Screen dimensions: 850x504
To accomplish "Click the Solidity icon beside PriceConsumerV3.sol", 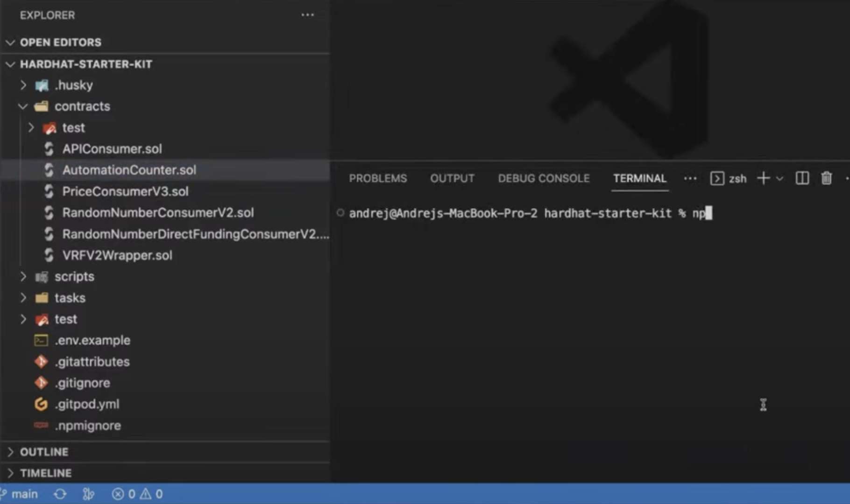I will [49, 191].
